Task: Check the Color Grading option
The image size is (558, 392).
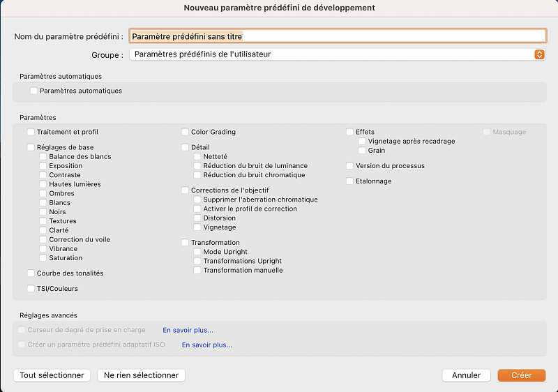Action: [x=185, y=132]
